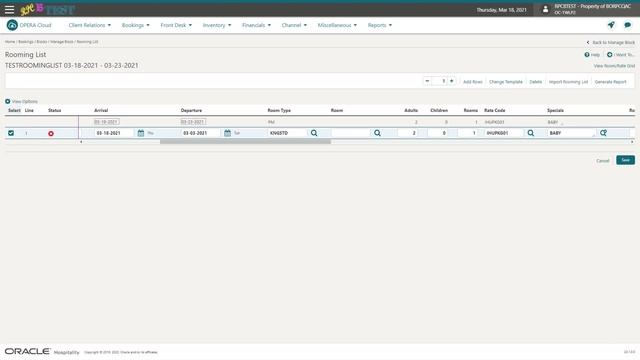Screen dimensions: 640x360
Task: Click Home in the breadcrumb
Action: click(x=10, y=42)
